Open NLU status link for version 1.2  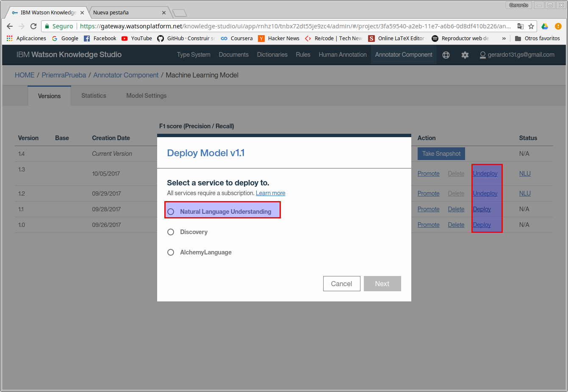coord(525,193)
